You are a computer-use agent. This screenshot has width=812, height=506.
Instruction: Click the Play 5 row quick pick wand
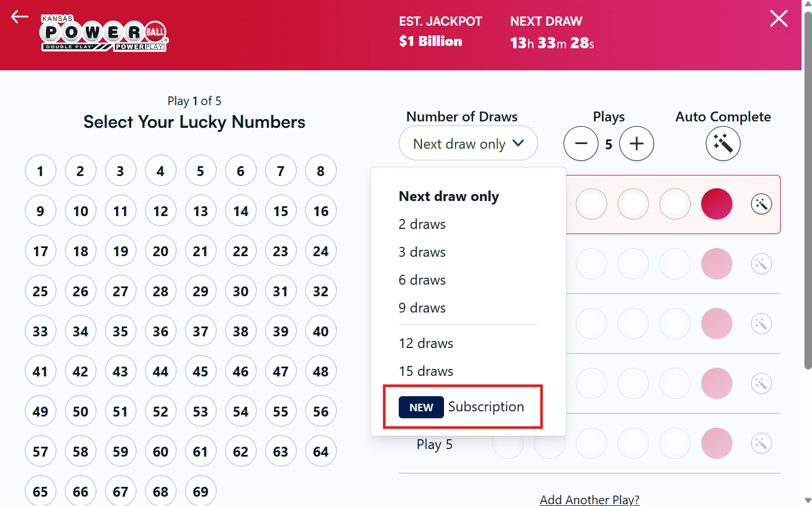(x=762, y=443)
